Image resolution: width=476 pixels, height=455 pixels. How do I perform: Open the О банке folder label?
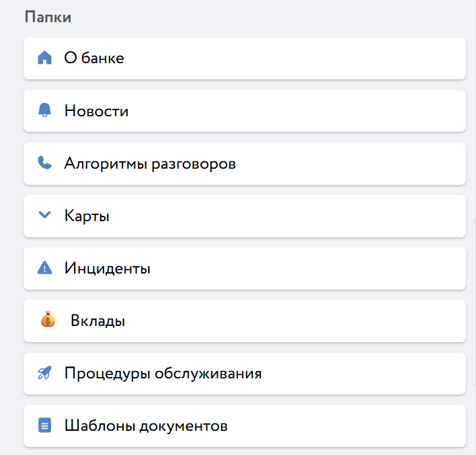tap(94, 58)
